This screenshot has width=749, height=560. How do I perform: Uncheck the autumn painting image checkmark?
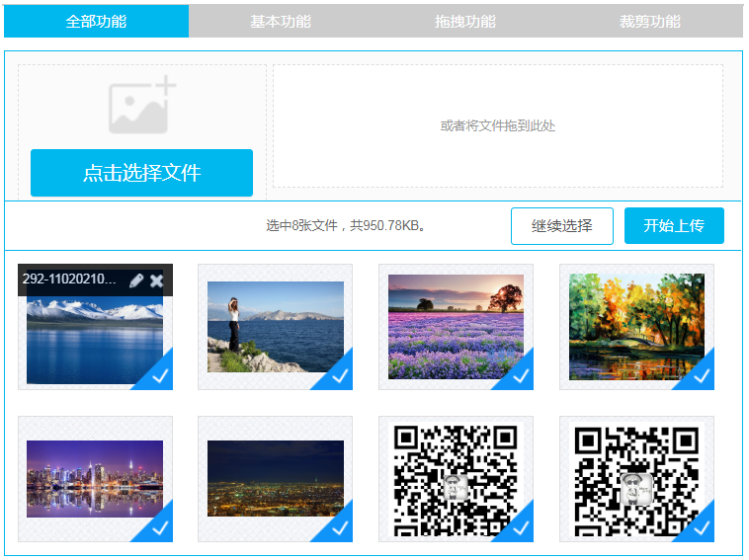[701, 376]
